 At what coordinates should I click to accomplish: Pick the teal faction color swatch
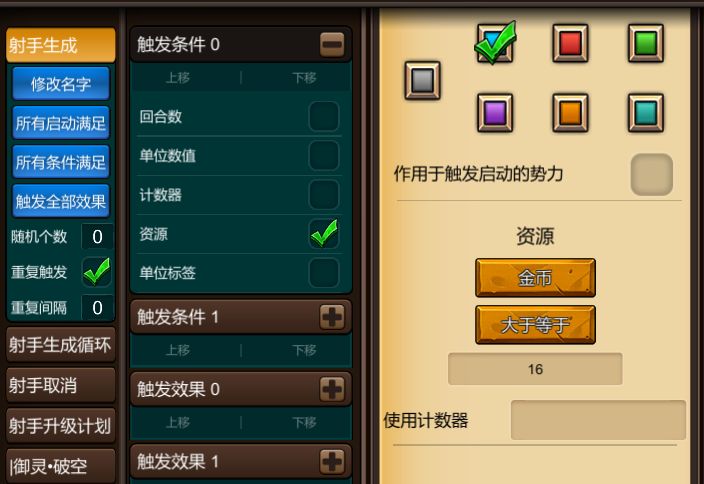pyautogui.click(x=646, y=113)
